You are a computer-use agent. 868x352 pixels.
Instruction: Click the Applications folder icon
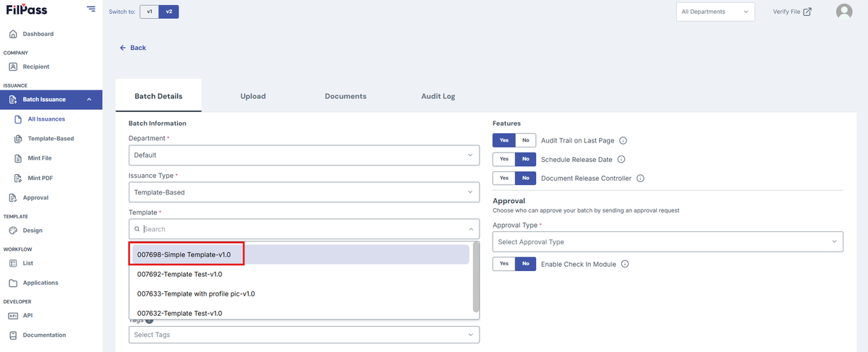coord(13,283)
